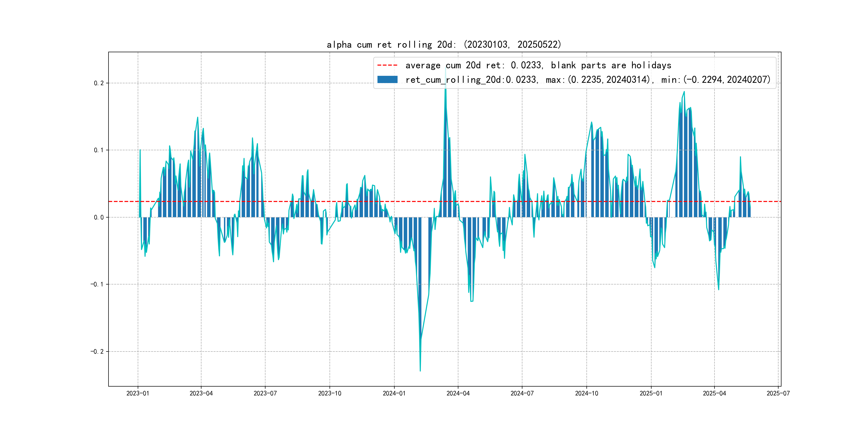Click the 2023-10 x-axis tick label

pyautogui.click(x=330, y=393)
